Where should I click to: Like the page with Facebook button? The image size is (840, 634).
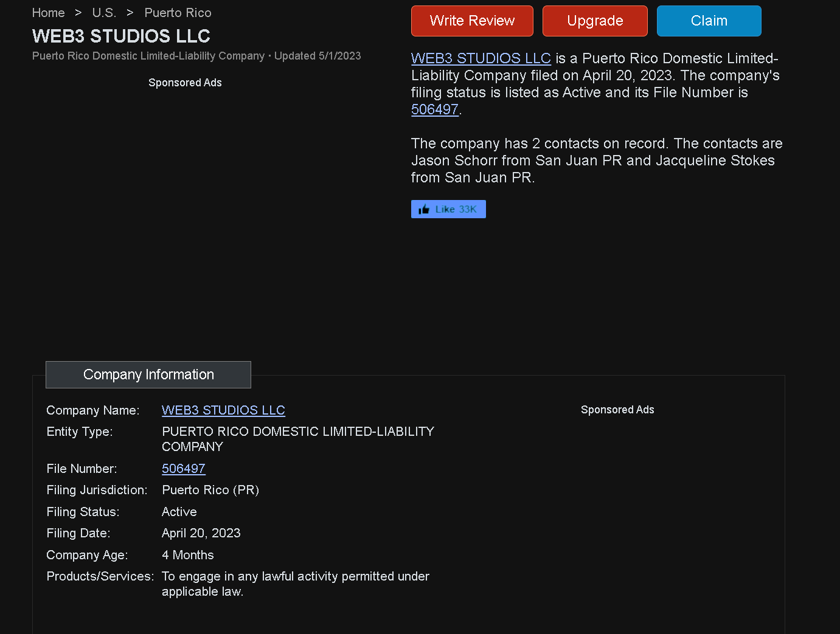coord(448,209)
